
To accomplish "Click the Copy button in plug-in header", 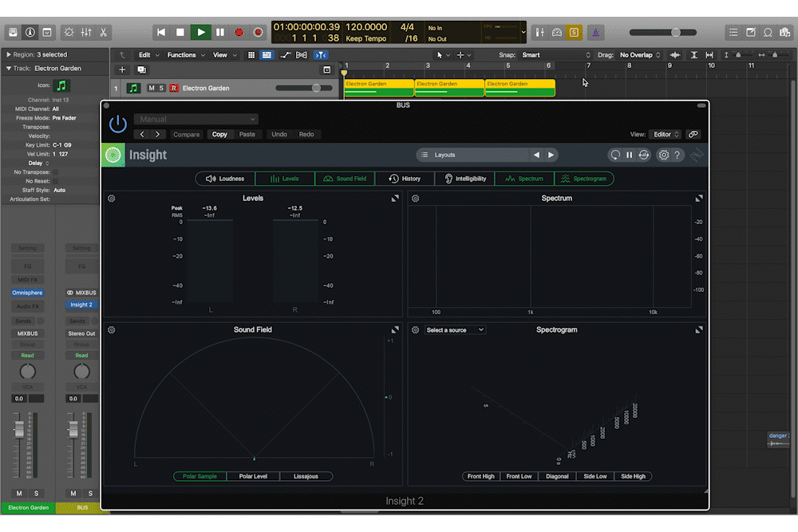I will [219, 134].
